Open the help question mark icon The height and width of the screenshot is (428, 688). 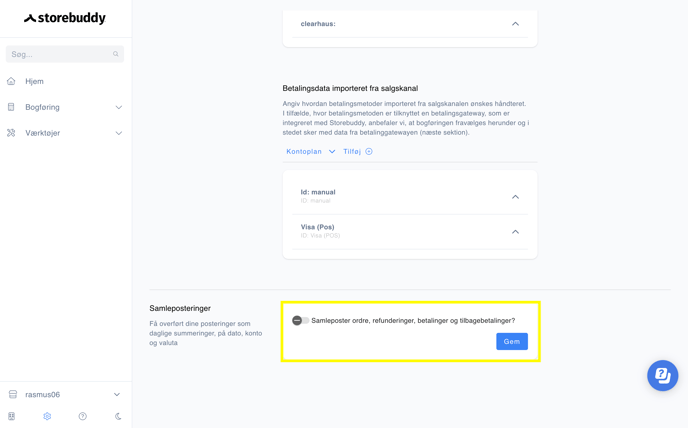[x=82, y=416]
